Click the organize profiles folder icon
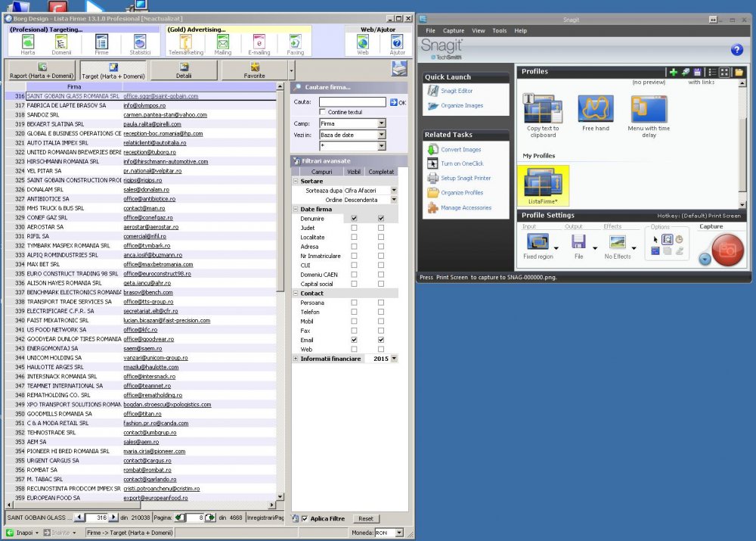Image resolution: width=756 pixels, height=541 pixels. [x=739, y=72]
